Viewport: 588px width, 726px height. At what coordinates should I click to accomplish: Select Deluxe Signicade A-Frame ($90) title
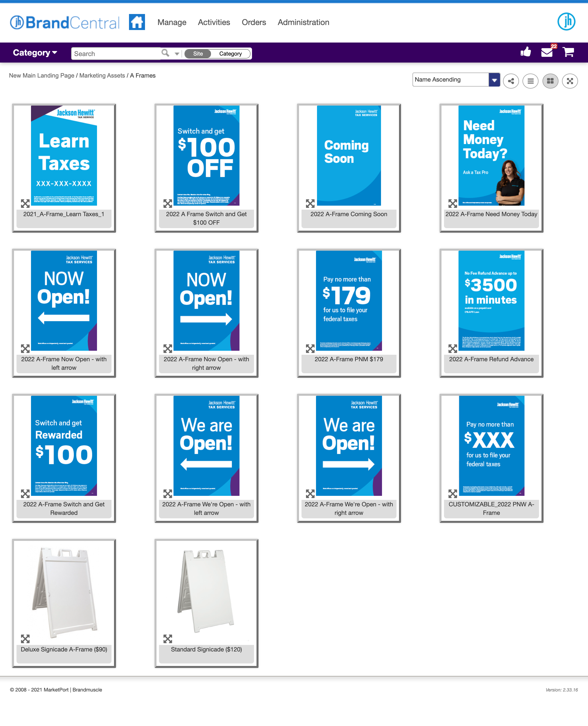tap(64, 649)
